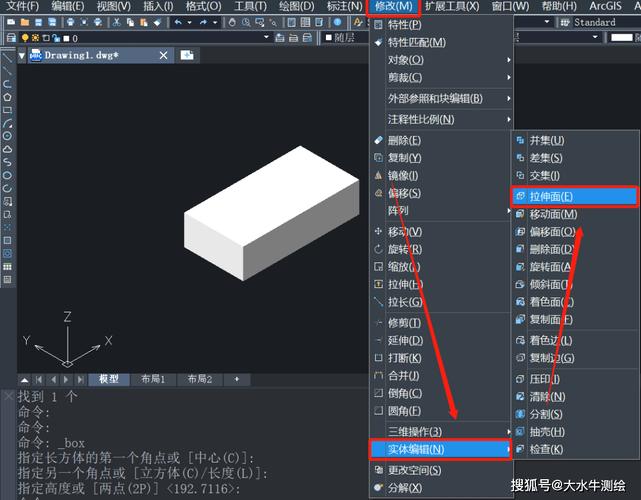
Task: Choose 特性匹配(M) in Modify menu
Action: [441, 42]
